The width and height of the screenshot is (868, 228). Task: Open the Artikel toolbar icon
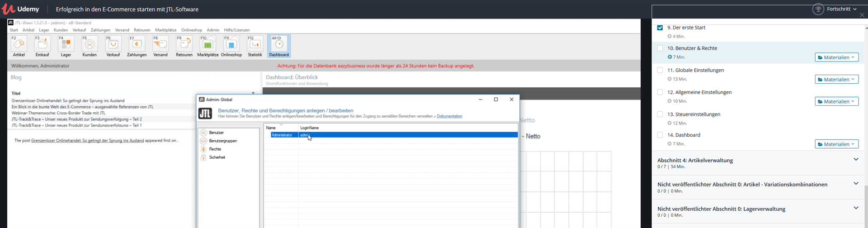pos(19,46)
